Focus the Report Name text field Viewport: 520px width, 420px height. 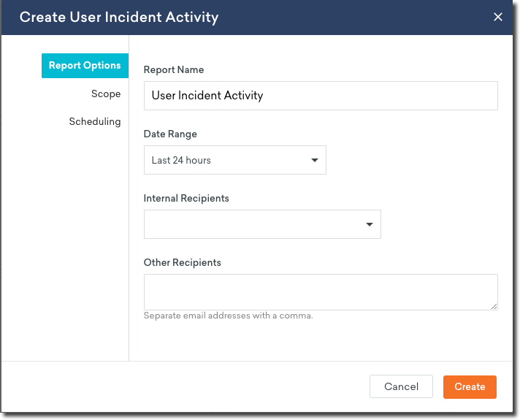click(320, 96)
